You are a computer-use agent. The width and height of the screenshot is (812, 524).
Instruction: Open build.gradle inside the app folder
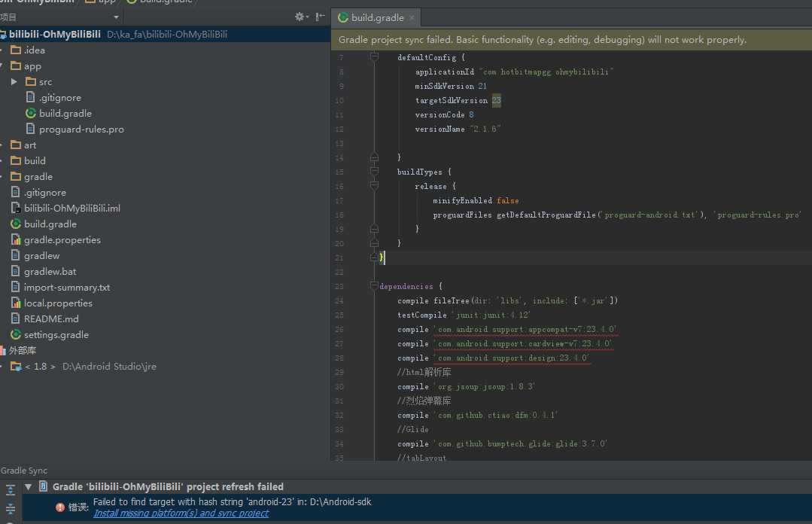pos(65,114)
